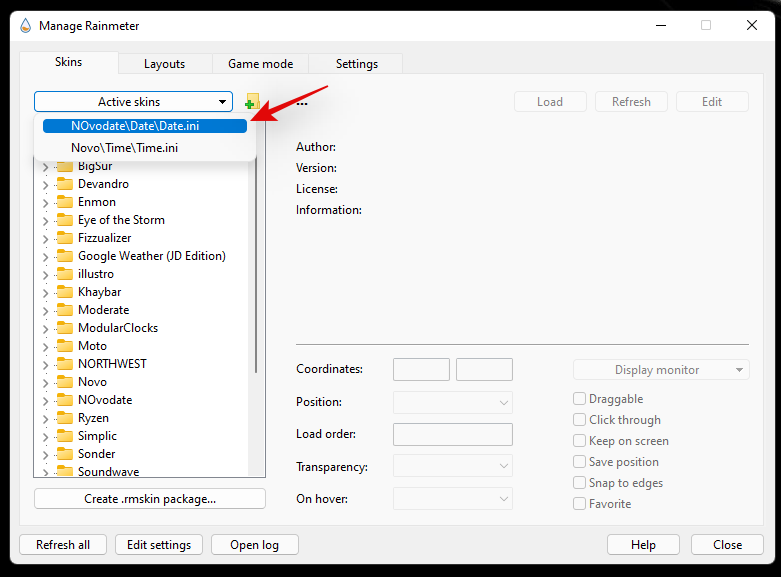The image size is (781, 577).
Task: Switch to the Layouts tab
Action: [165, 64]
